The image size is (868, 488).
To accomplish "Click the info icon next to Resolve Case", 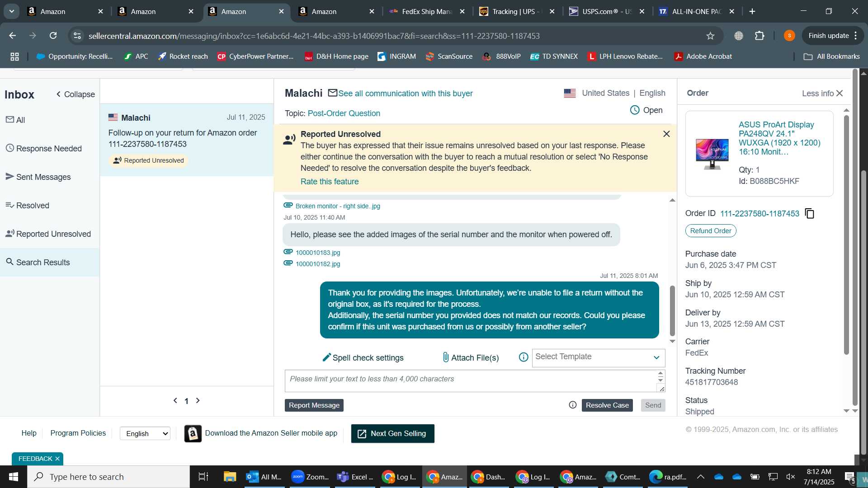I will [573, 405].
